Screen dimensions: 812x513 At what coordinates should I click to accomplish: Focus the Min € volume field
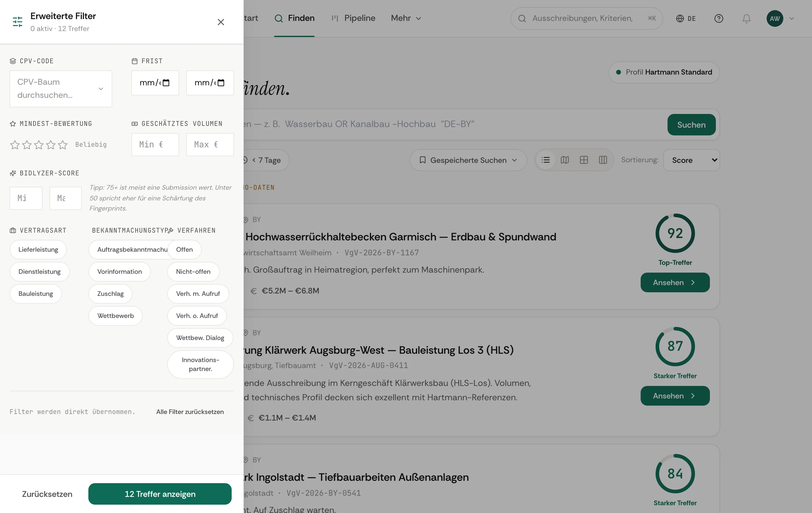tap(155, 144)
